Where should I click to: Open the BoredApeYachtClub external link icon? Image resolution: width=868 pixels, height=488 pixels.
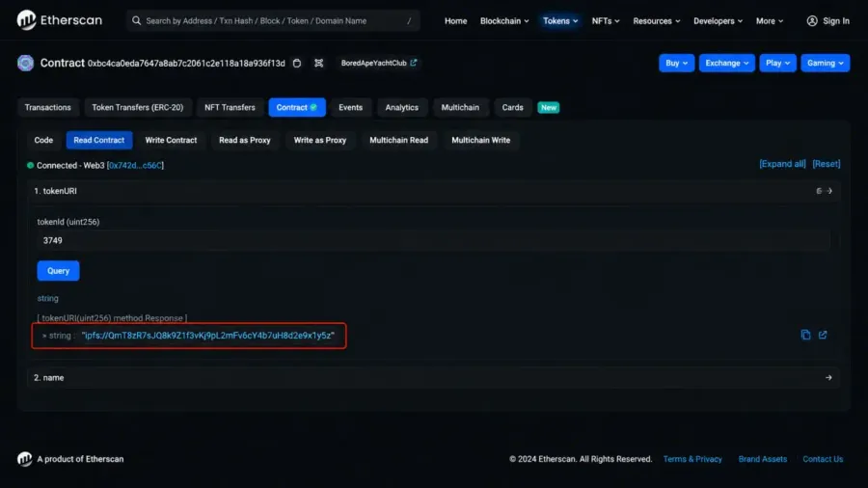tap(414, 63)
